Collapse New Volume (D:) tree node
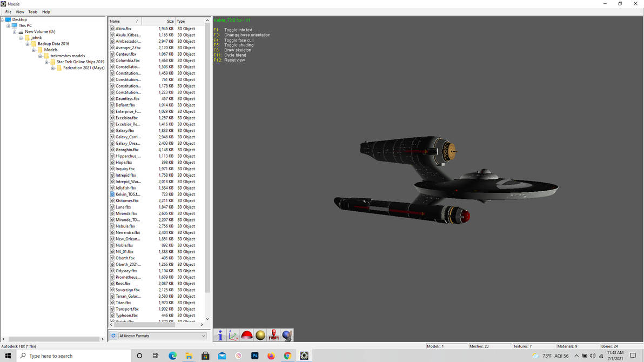This screenshot has height=362, width=644. pos(15,32)
